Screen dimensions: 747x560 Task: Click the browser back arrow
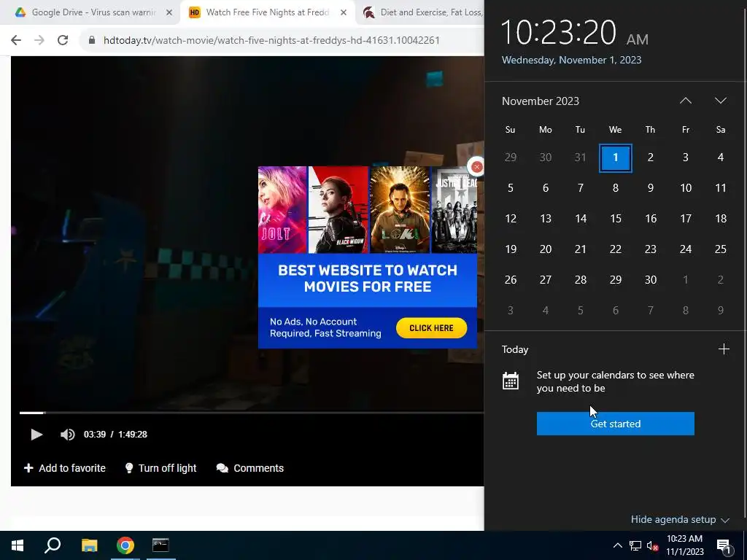(x=16, y=40)
